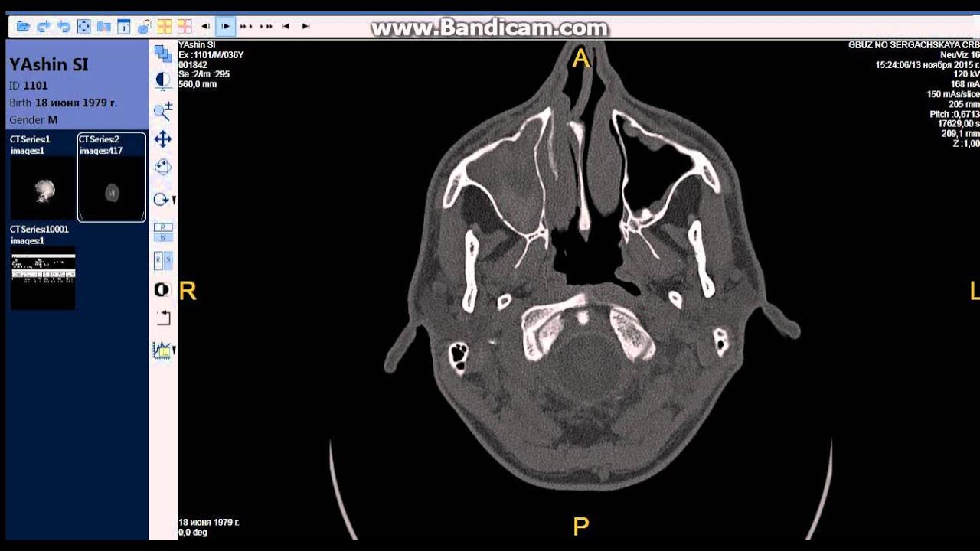980x551 pixels.
Task: Select the zoom magnifier tool
Action: pos(163,110)
